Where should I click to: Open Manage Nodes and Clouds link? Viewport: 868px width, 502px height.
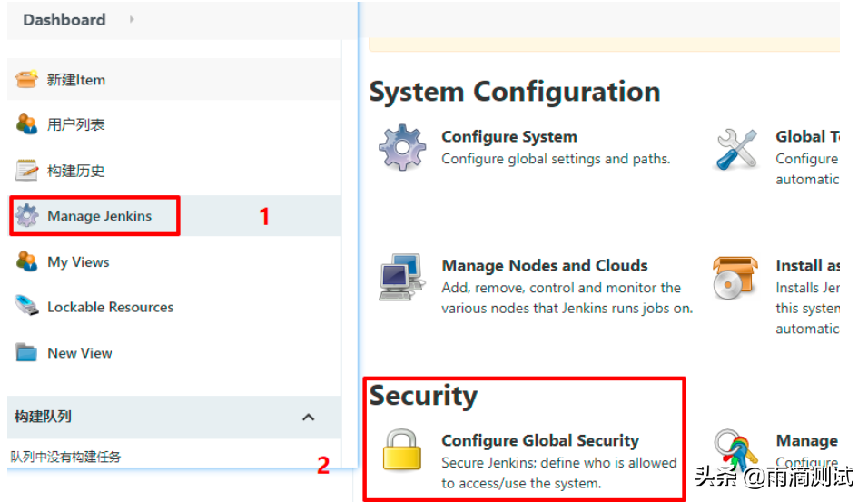tap(545, 265)
